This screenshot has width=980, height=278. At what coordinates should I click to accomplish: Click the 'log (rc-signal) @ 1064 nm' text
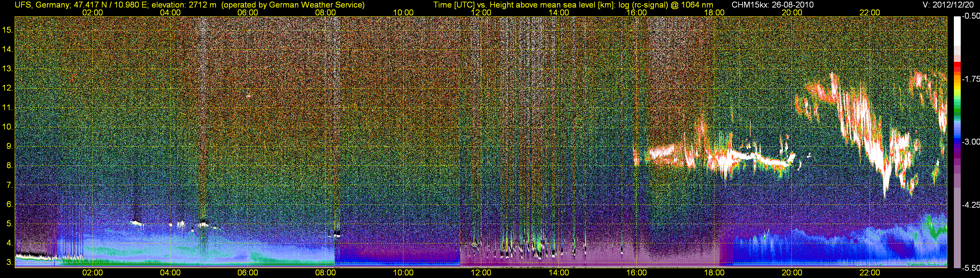click(x=666, y=5)
